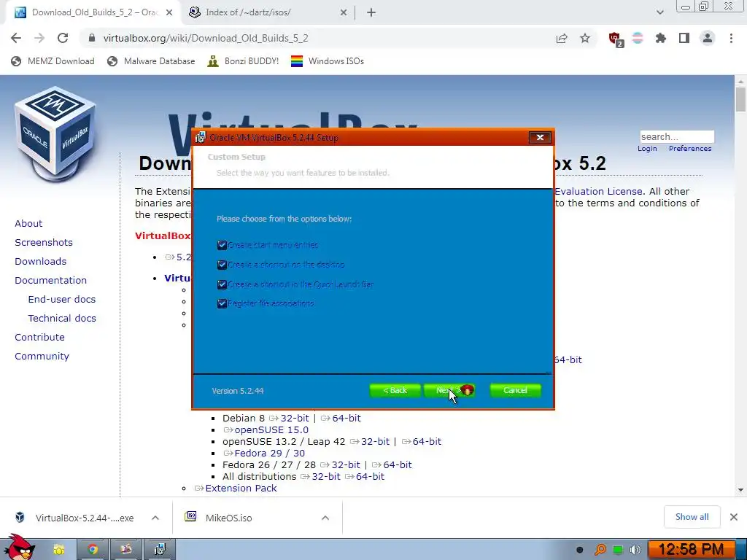Click the browser back arrow
Viewport: 747px width, 560px height.
pos(16,38)
